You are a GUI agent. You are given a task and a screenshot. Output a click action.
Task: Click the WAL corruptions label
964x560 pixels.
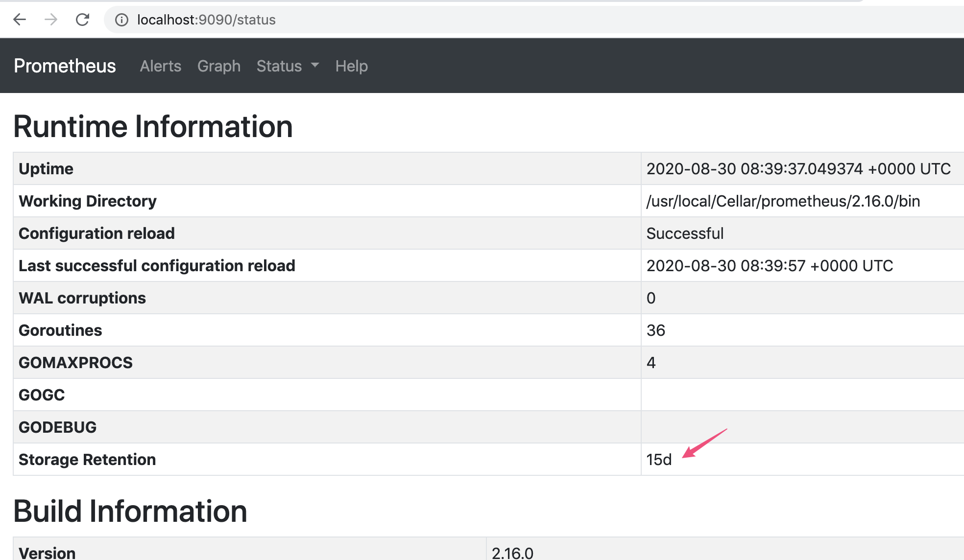click(x=82, y=298)
